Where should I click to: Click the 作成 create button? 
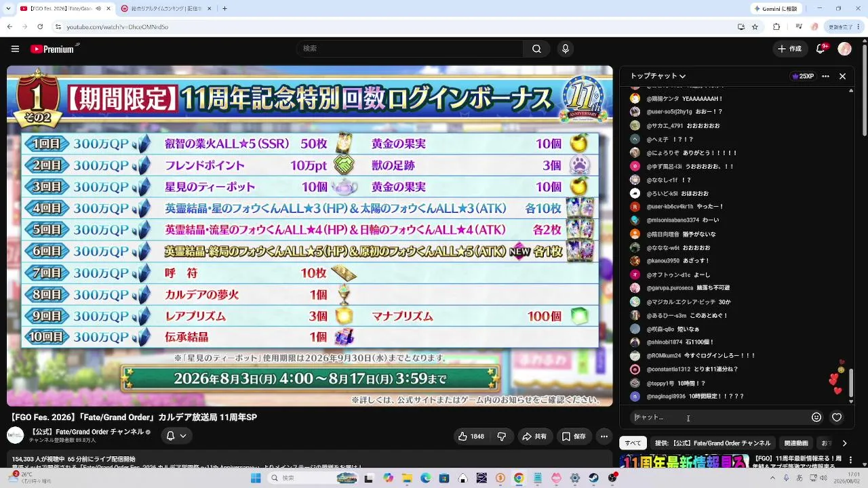(789, 49)
